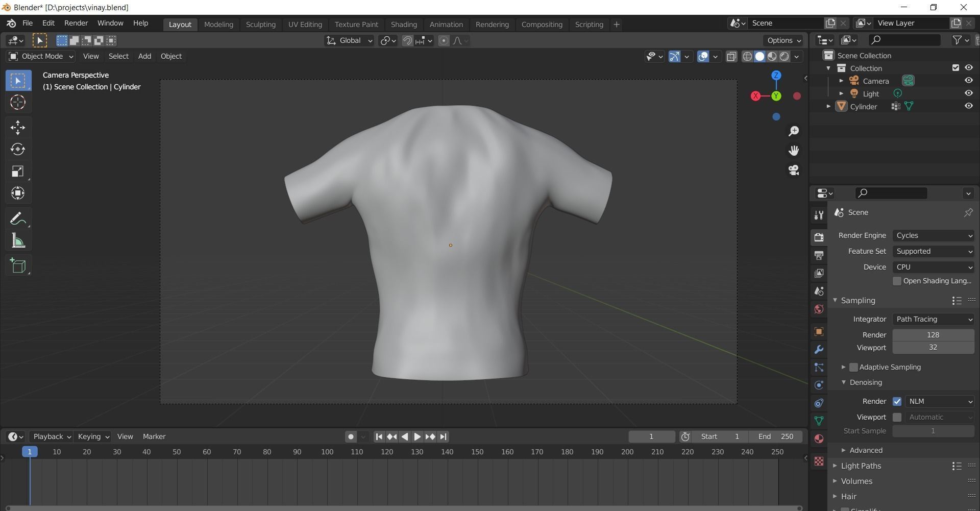980x511 pixels.
Task: Open the Output properties tab
Action: tap(819, 255)
